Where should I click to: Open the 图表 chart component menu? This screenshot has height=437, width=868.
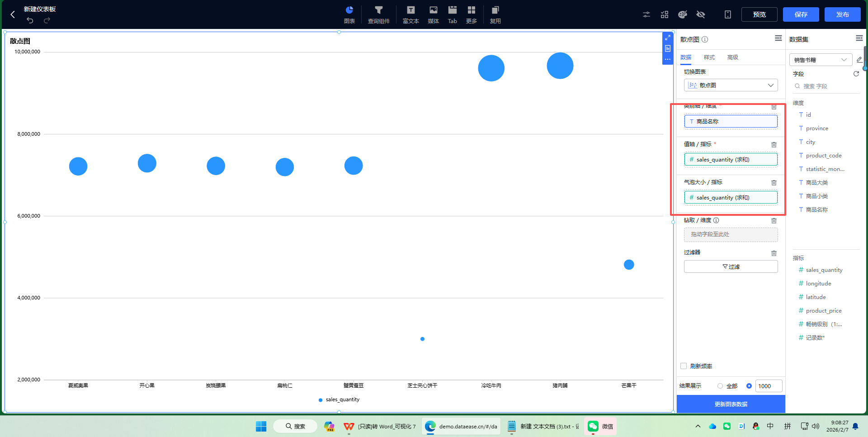tap(349, 14)
